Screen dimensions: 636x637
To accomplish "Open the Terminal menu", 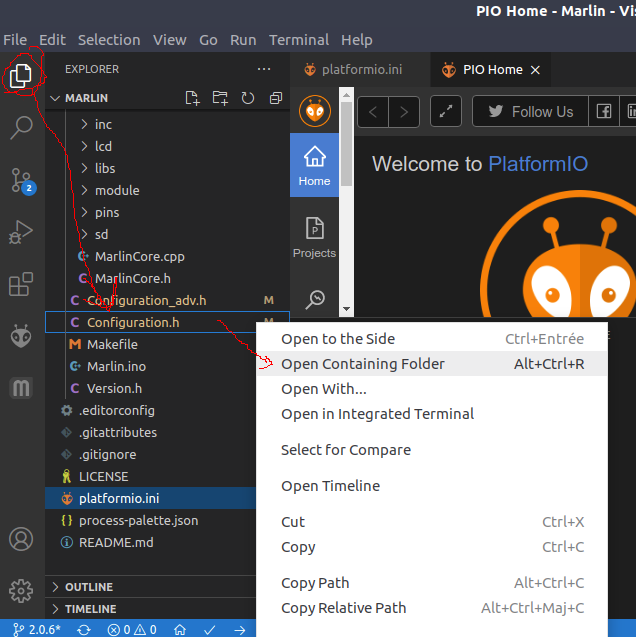I will click(x=299, y=40).
